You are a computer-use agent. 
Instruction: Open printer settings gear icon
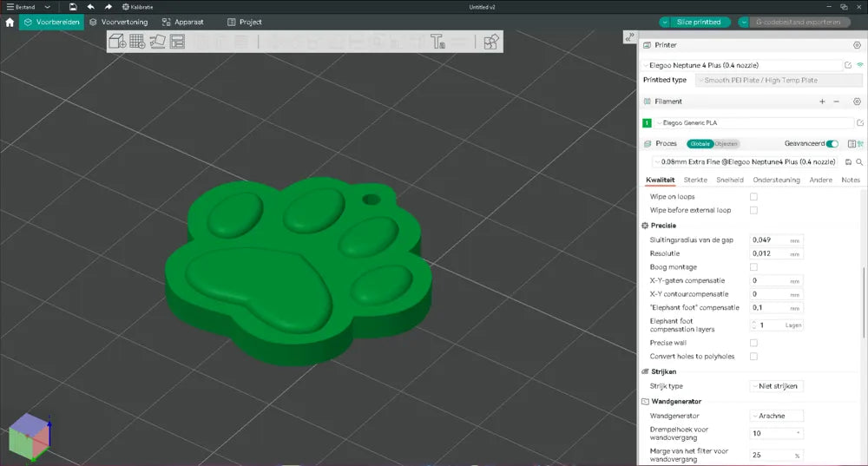pos(857,45)
